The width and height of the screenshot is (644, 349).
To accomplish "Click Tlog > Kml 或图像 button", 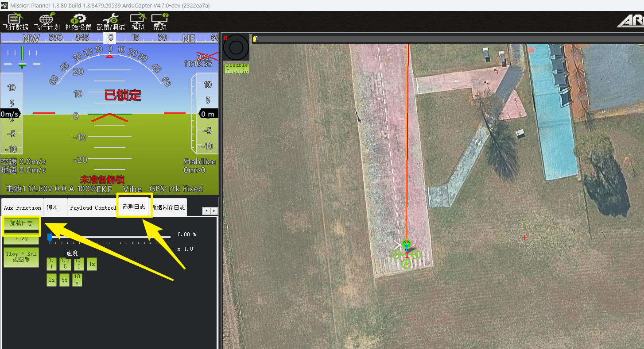I will pos(21,257).
